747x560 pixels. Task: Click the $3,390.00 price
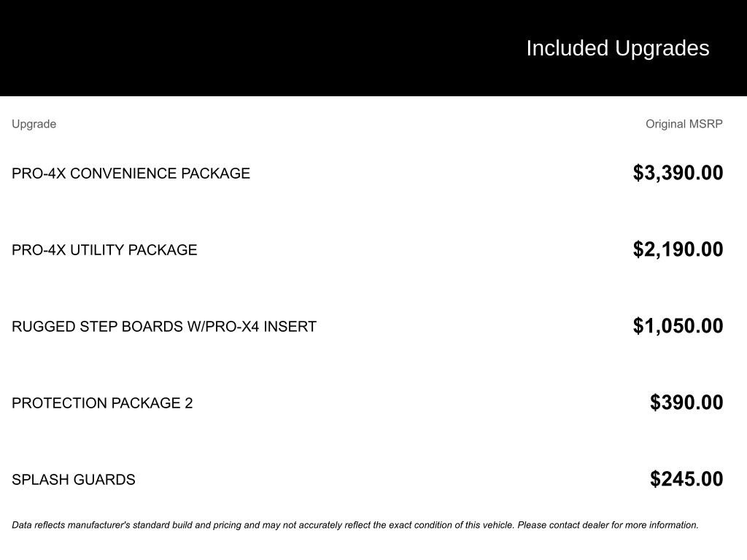point(678,173)
